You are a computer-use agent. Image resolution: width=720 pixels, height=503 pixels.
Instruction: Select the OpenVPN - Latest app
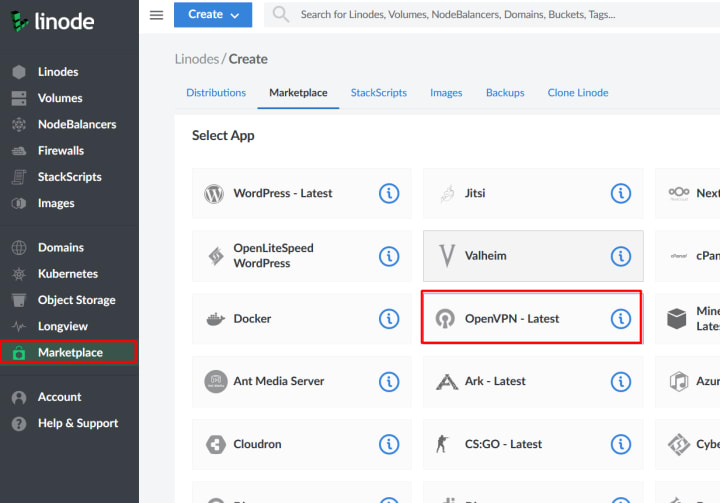532,317
